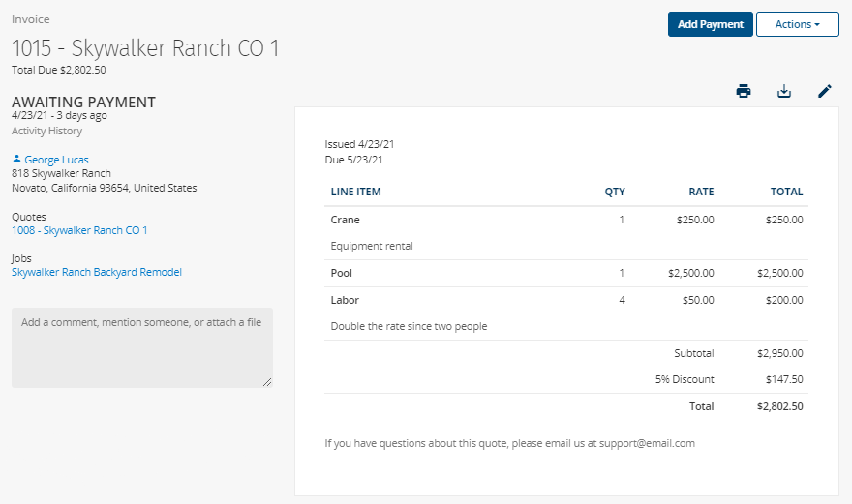Click the Add Payment button
This screenshot has height=504, width=852.
711,24
